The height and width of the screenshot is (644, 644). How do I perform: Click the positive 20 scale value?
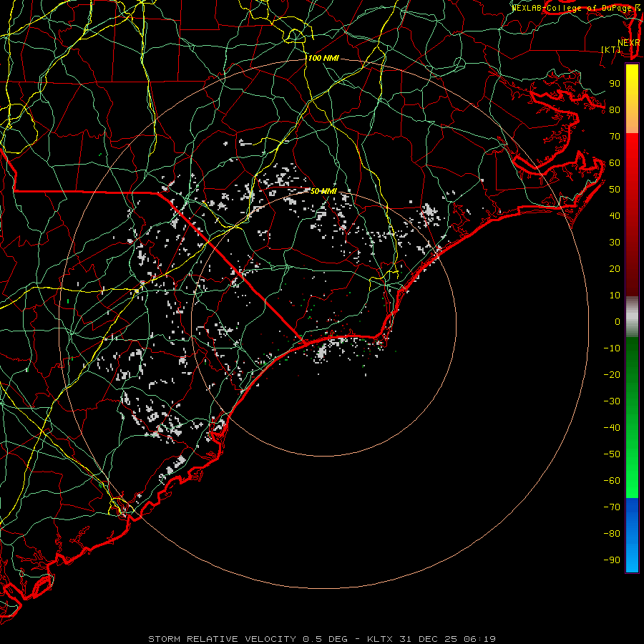tap(615, 269)
